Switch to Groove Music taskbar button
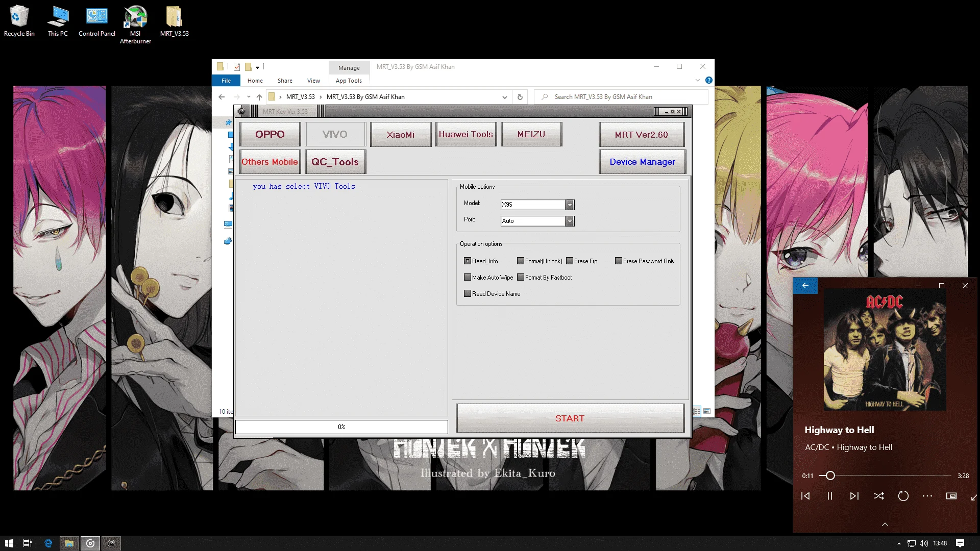The width and height of the screenshot is (980, 551). pos(90,543)
